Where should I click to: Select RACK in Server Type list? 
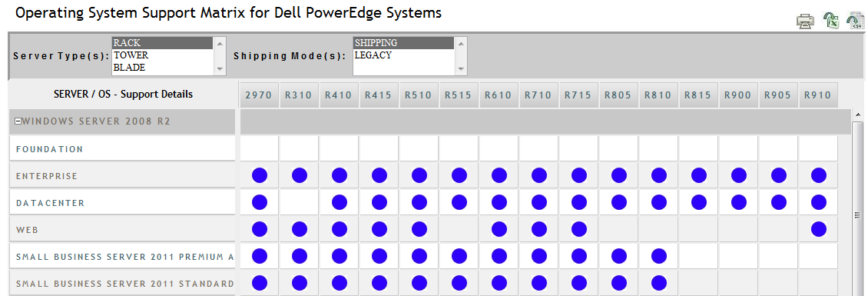pos(163,43)
